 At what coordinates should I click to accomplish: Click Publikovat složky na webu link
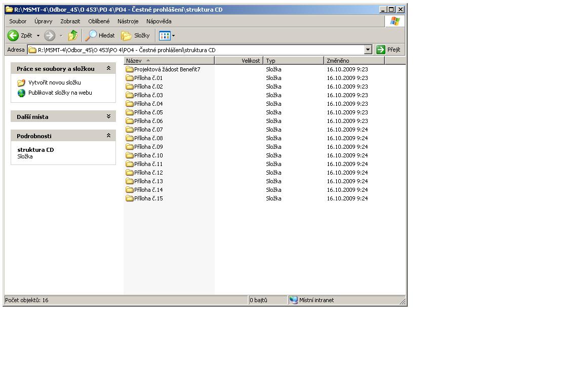pyautogui.click(x=60, y=93)
